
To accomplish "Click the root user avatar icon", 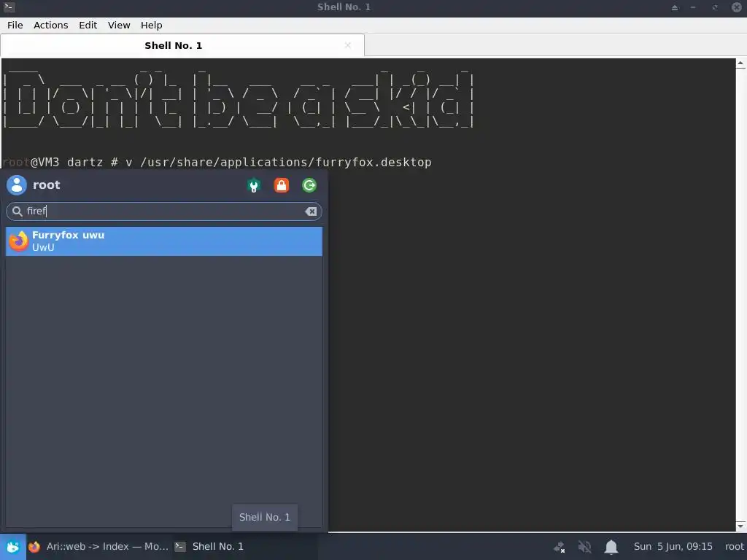I will (17, 185).
